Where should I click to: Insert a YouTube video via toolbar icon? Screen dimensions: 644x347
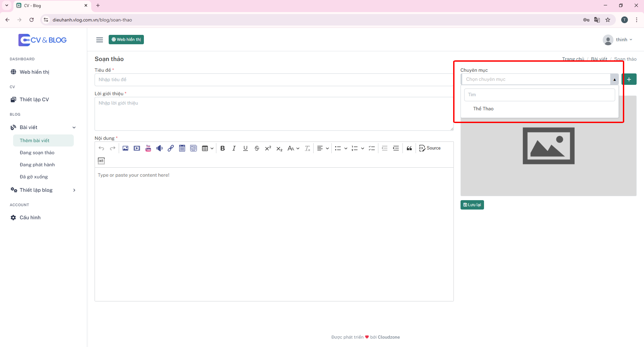tap(148, 148)
